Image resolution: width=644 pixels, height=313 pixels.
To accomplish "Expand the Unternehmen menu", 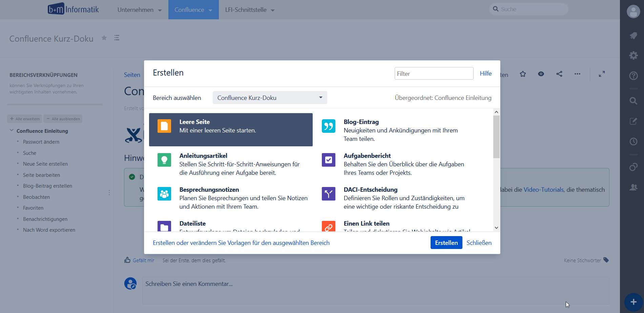I will coord(139,10).
